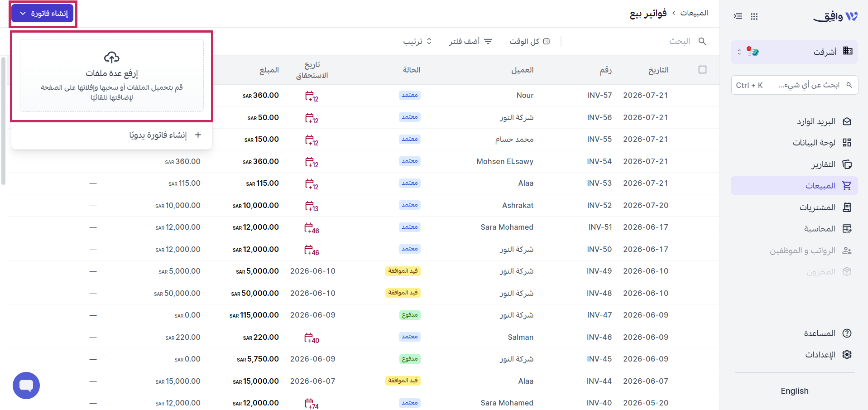
Task: Click أضف فلتر add filter
Action: 470,41
